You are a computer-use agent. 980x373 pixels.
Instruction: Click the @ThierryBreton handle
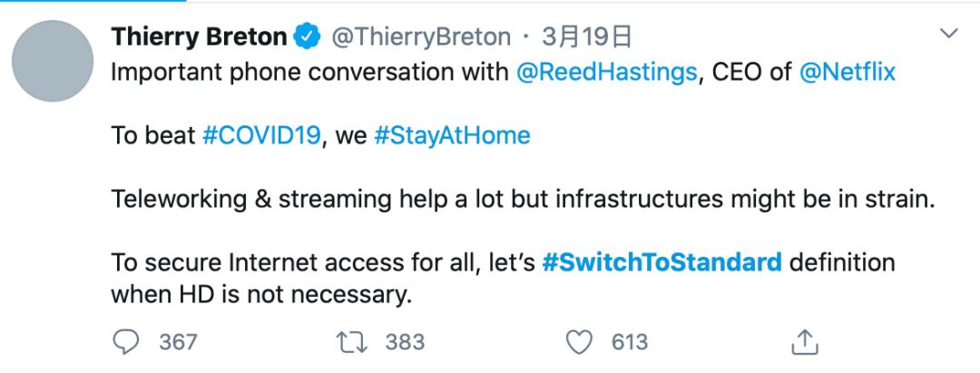[421, 38]
